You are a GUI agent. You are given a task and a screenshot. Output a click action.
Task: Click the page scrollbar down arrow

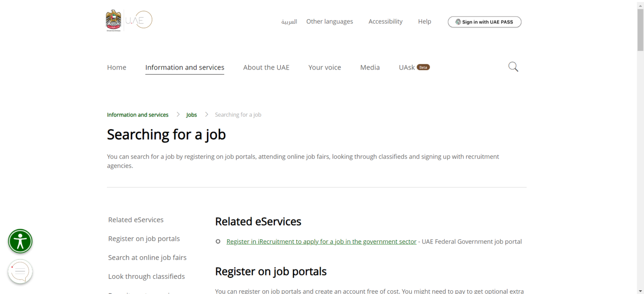pyautogui.click(x=641, y=291)
